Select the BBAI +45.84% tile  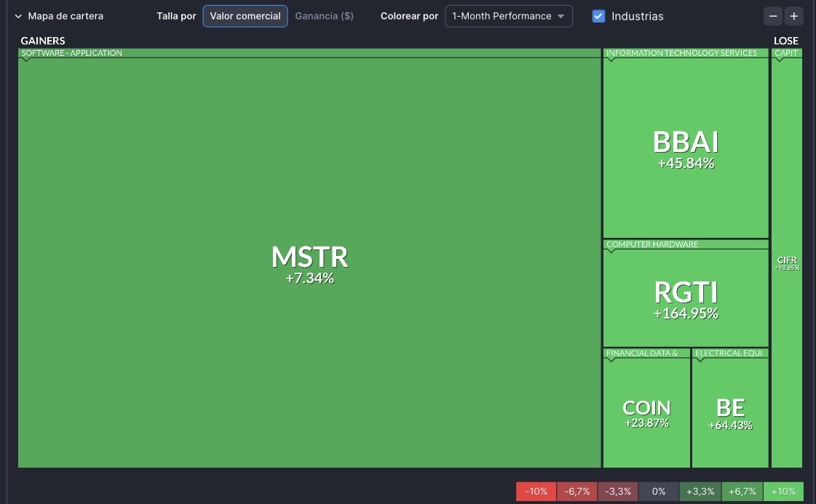[x=686, y=148]
